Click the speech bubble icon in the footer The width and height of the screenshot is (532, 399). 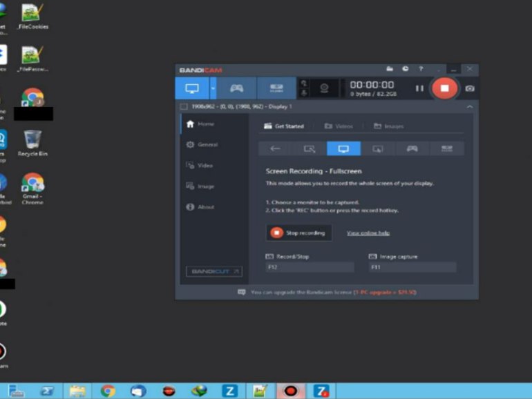coord(241,292)
